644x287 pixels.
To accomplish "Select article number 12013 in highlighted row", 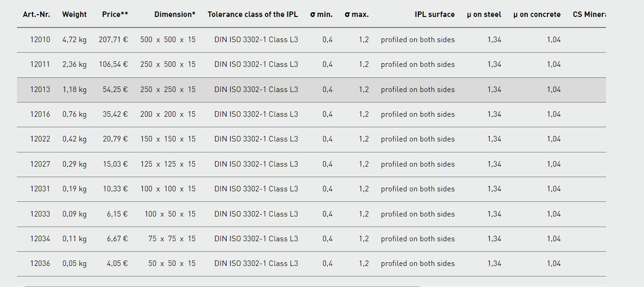I will [x=40, y=90].
